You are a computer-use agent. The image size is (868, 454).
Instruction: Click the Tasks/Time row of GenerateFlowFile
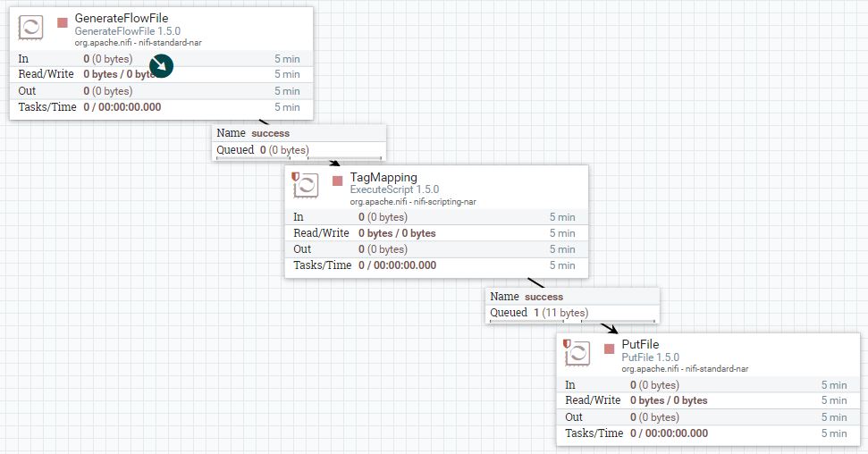161,107
